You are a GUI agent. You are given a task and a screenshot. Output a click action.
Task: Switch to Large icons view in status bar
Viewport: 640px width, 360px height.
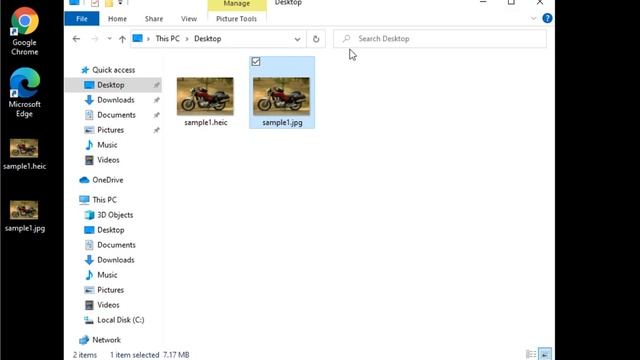pos(545,354)
